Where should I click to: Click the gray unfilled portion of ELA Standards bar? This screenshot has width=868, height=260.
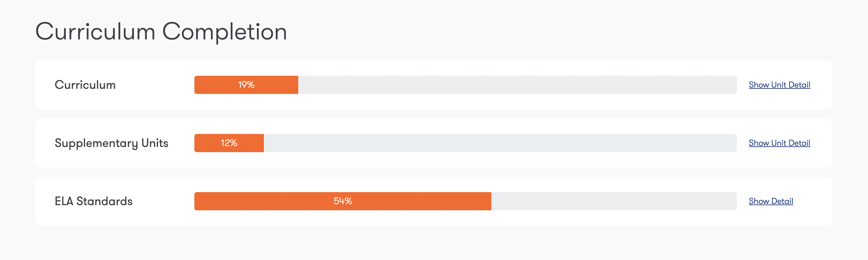tap(614, 201)
